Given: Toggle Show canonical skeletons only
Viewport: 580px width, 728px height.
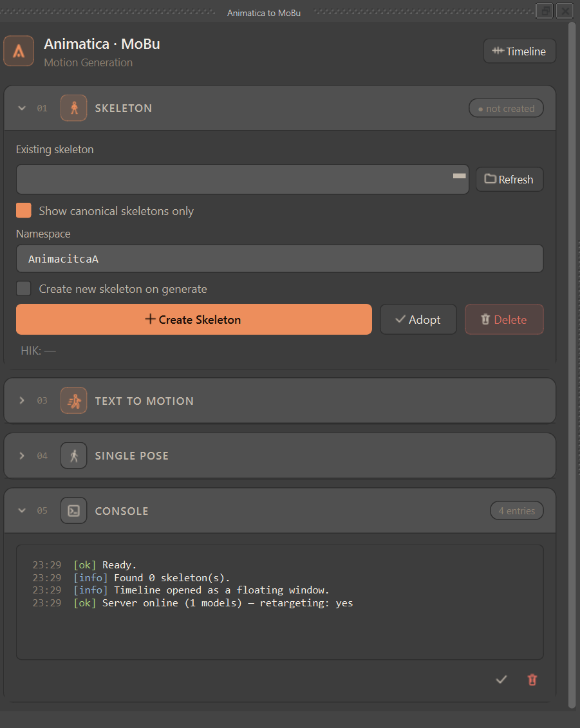Looking at the screenshot, I should [x=24, y=210].
